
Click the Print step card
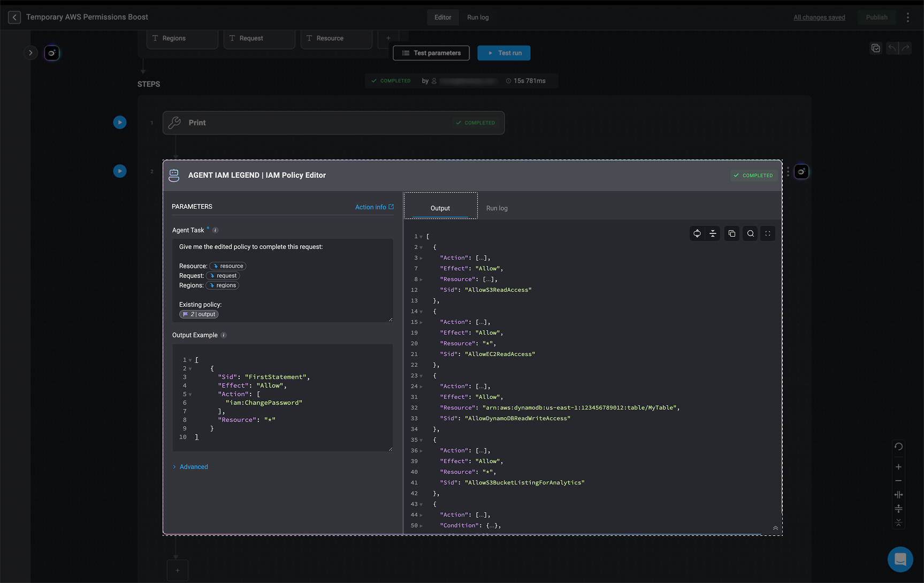click(333, 123)
